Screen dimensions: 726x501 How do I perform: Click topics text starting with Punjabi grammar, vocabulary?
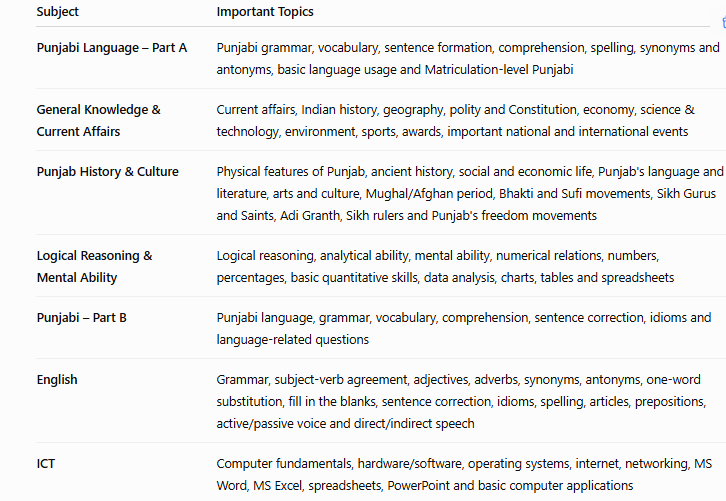pyautogui.click(x=468, y=58)
